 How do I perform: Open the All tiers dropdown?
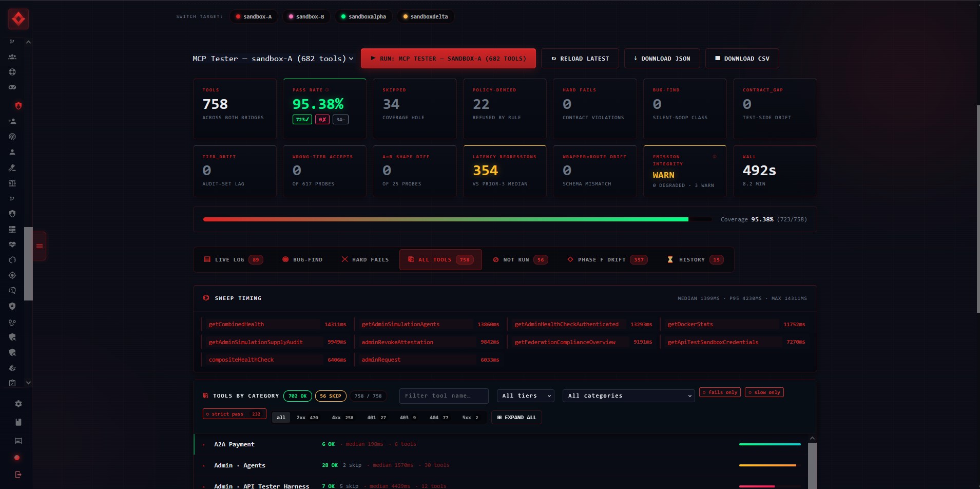(x=525, y=396)
